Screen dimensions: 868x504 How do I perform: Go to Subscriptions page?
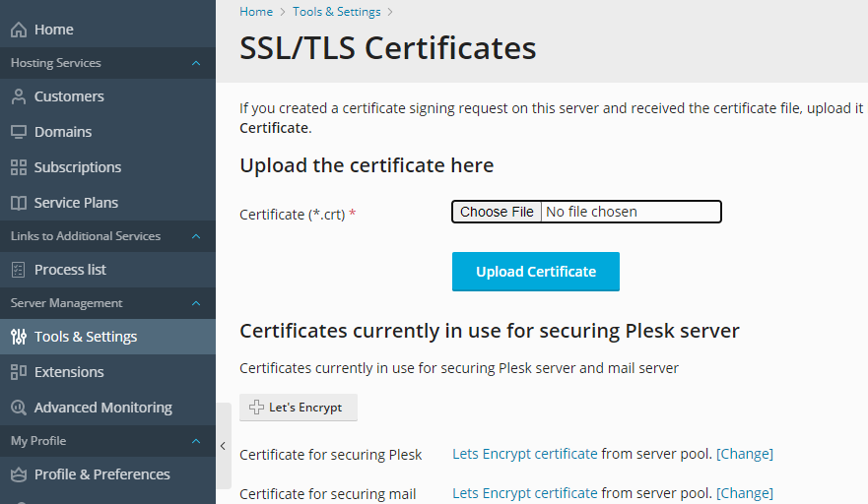coord(108,167)
